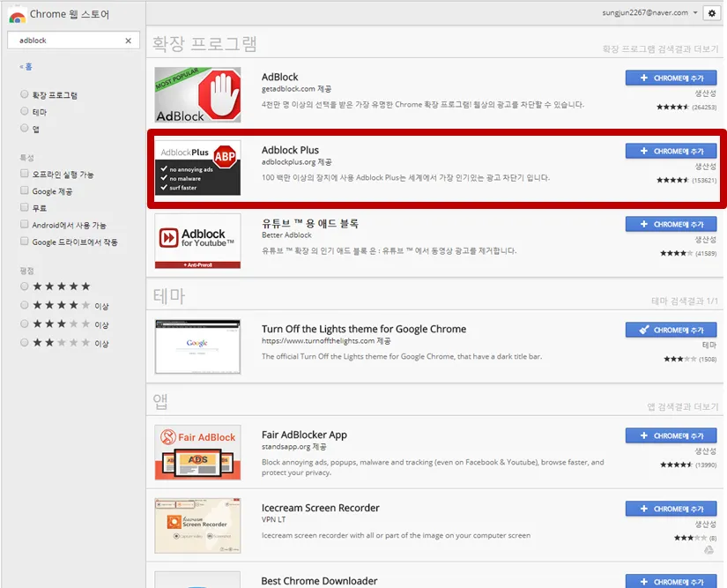Check the Android에서 사용 가능 checkbox
This screenshot has width=727, height=588.
(24, 224)
